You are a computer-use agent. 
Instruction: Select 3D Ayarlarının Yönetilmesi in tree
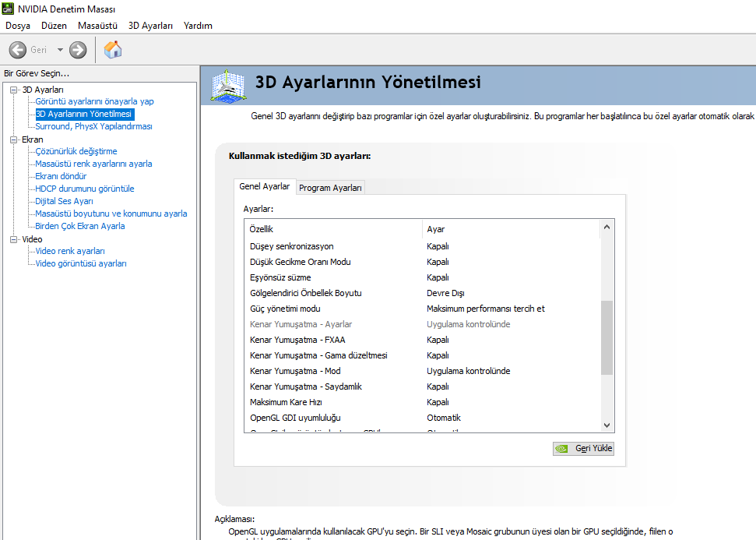tap(85, 114)
